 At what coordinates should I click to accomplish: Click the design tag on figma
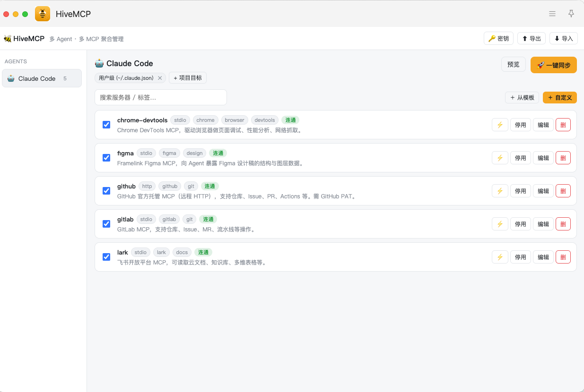click(x=194, y=153)
